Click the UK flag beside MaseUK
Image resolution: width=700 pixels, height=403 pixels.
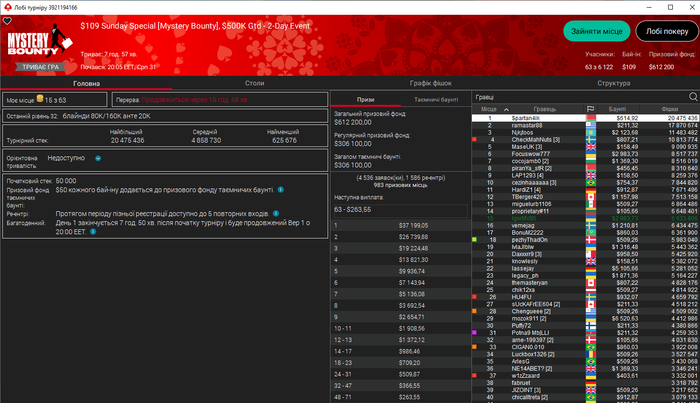[591, 147]
